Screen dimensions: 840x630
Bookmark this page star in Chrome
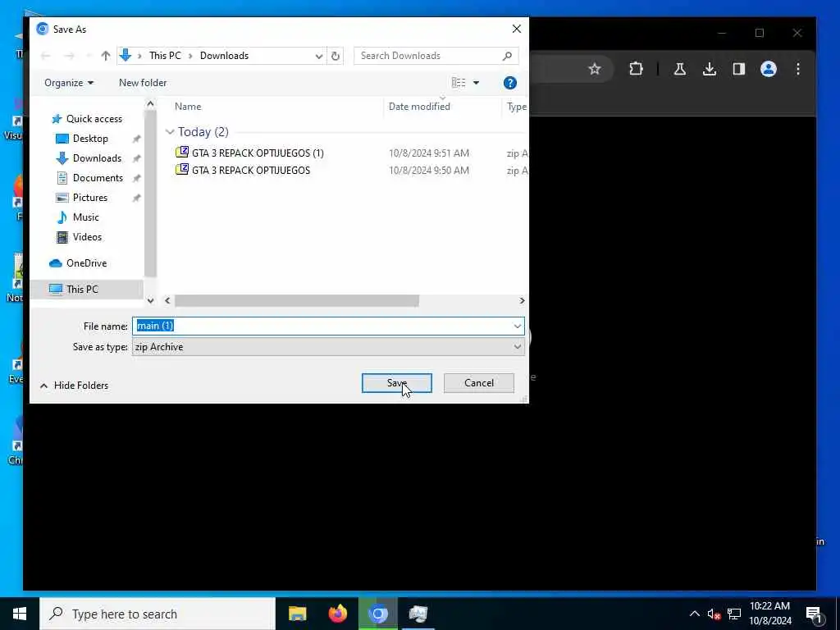pyautogui.click(x=594, y=69)
